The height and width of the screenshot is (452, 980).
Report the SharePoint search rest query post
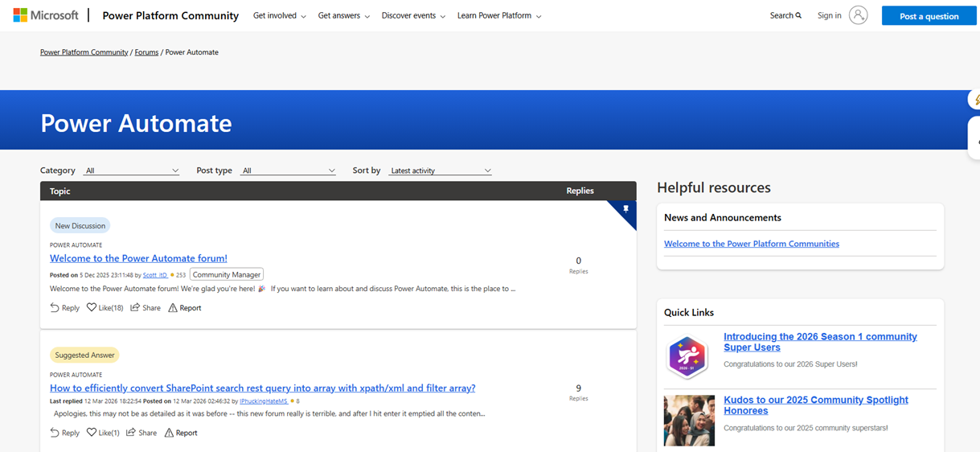pyautogui.click(x=181, y=433)
